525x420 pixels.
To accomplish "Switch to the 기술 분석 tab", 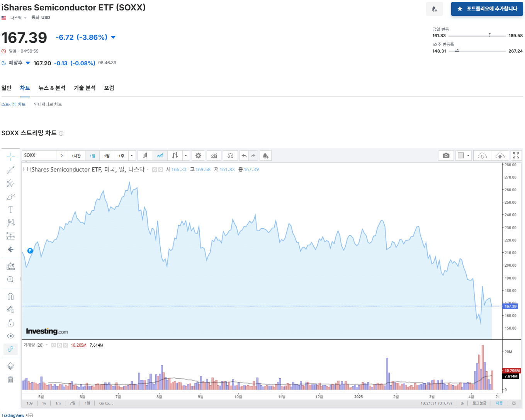I will [x=85, y=88].
